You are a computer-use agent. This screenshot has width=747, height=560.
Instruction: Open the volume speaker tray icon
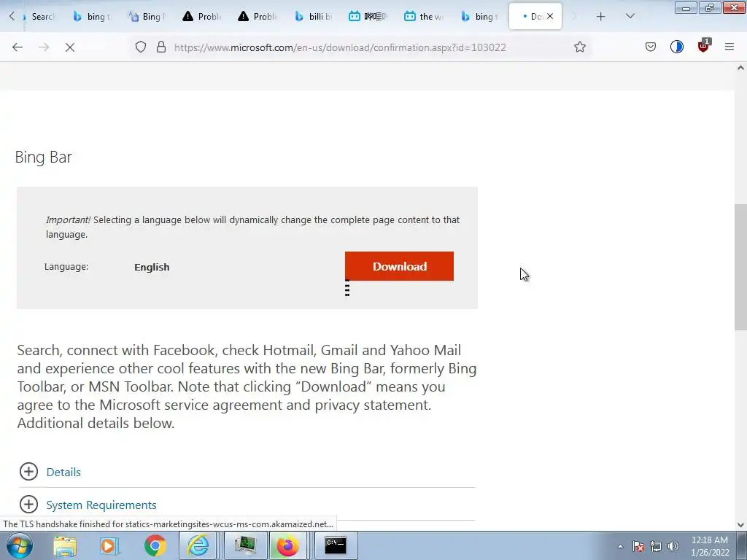[x=673, y=546]
